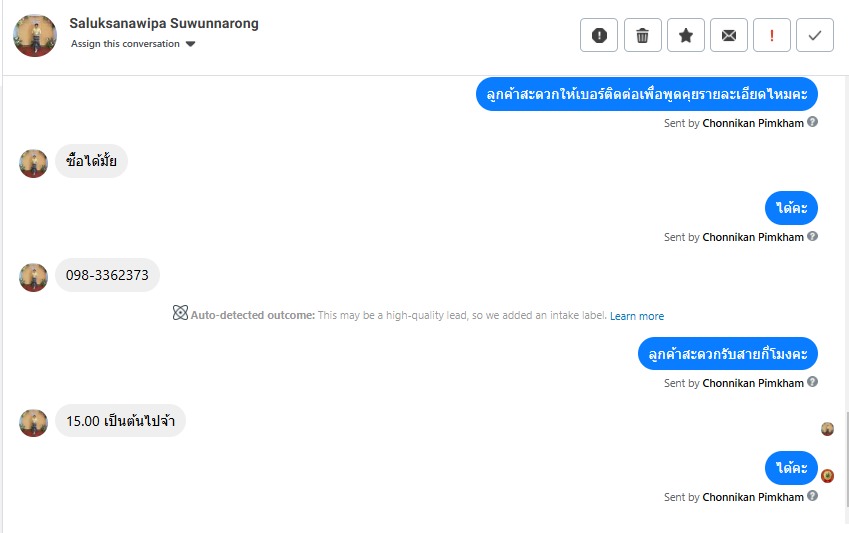Flag conversation with red exclamation icon
Image resolution: width=849 pixels, height=533 pixels.
[x=772, y=36]
